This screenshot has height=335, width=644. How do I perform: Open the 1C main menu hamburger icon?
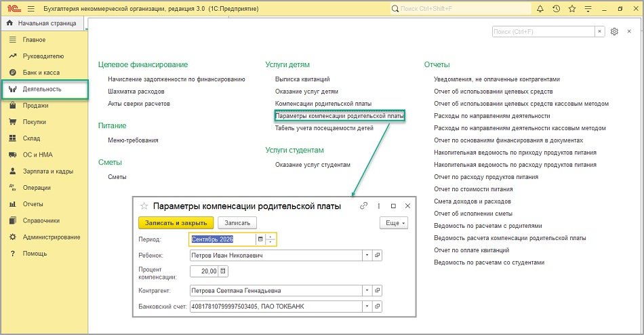click(31, 8)
